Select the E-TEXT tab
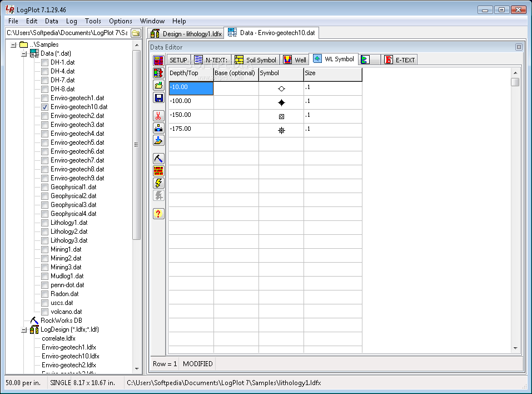 click(x=399, y=60)
